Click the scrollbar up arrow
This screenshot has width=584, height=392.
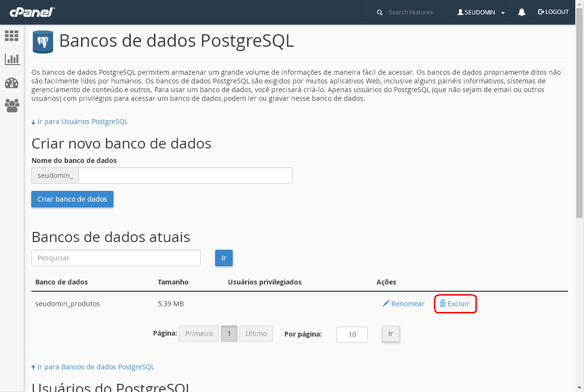pyautogui.click(x=580, y=4)
